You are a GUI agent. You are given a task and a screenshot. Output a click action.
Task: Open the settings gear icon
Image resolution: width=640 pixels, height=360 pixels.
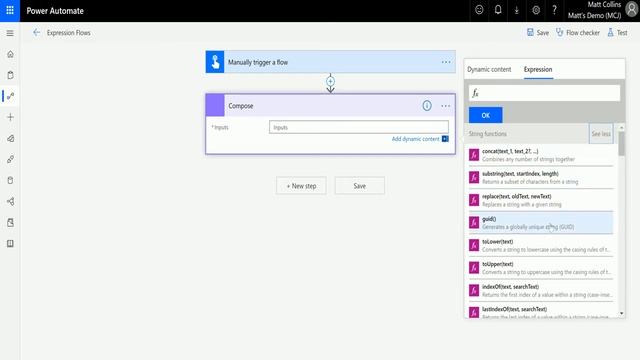point(536,11)
